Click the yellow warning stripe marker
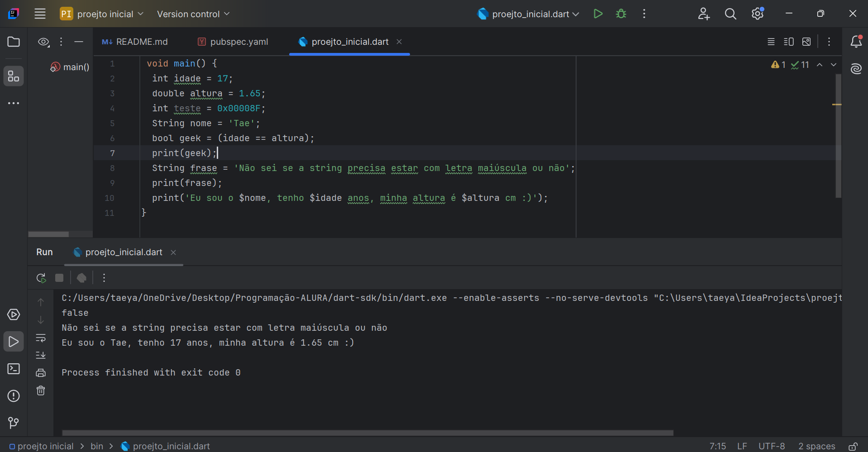Viewport: 868px width, 452px height. (837, 105)
